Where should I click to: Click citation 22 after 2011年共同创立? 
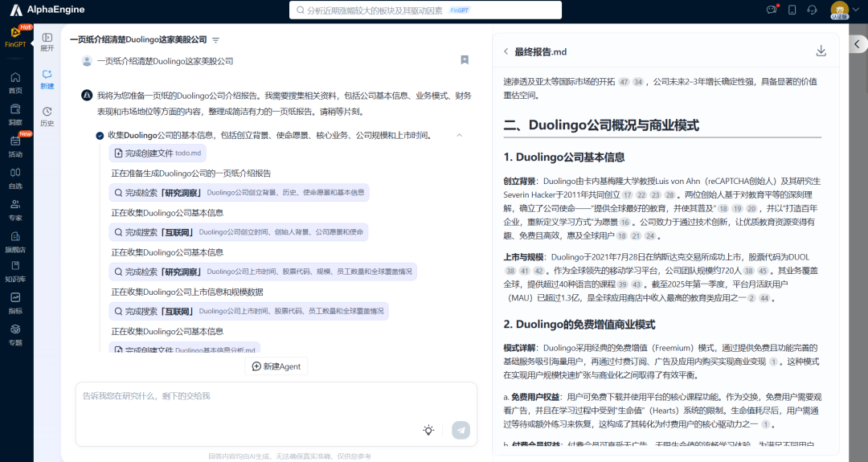click(641, 194)
